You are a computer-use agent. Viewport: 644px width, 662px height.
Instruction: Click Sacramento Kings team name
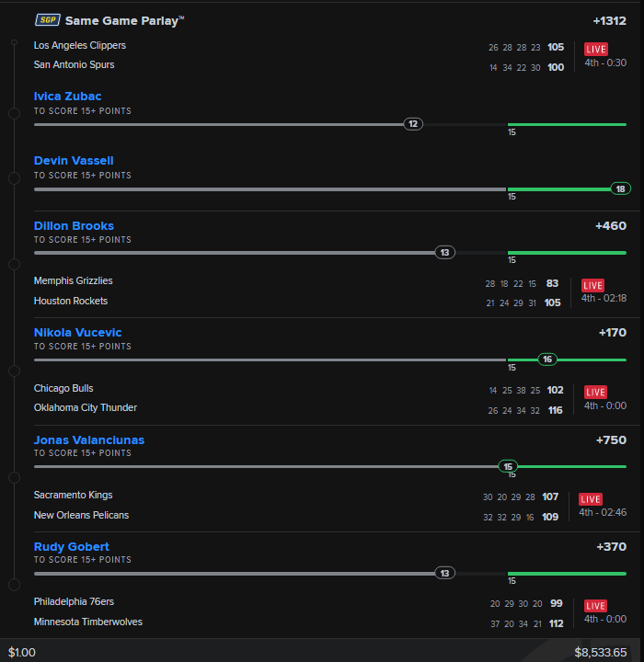(x=73, y=495)
